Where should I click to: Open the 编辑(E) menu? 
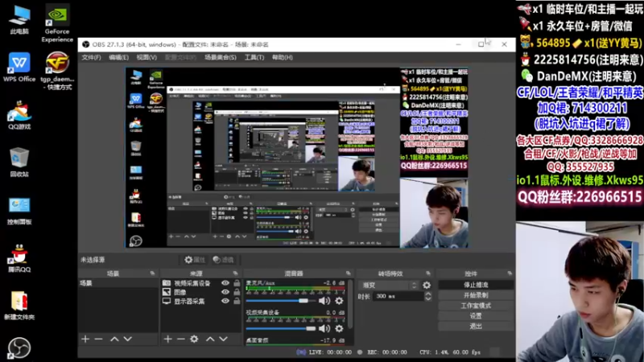(x=118, y=57)
